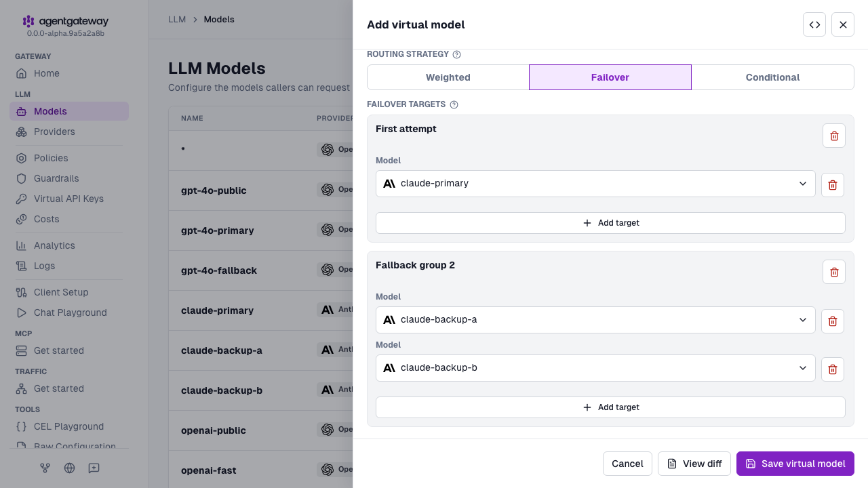Open Traffic Get started
Screen dimensions: 868x488
pyautogui.click(x=69, y=388)
